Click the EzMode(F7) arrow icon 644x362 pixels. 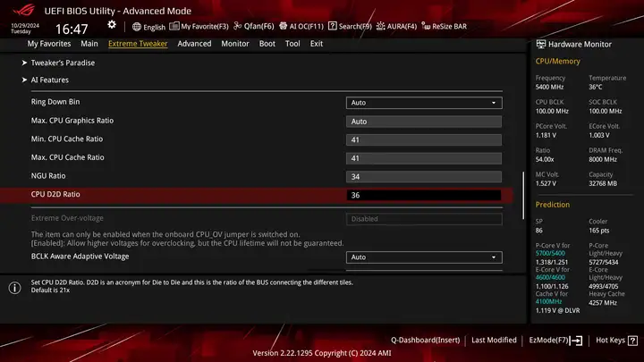576,341
